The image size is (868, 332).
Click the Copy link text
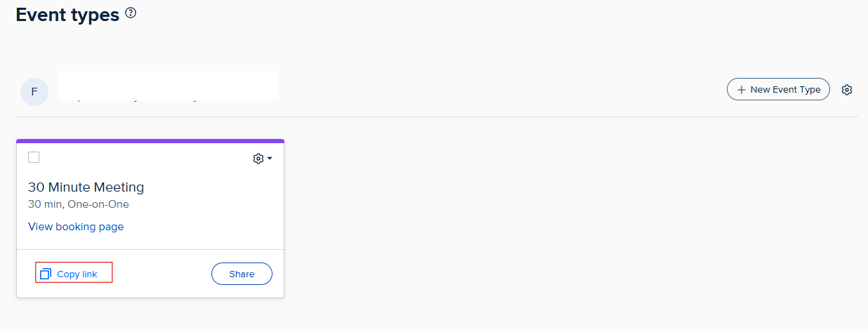click(77, 274)
